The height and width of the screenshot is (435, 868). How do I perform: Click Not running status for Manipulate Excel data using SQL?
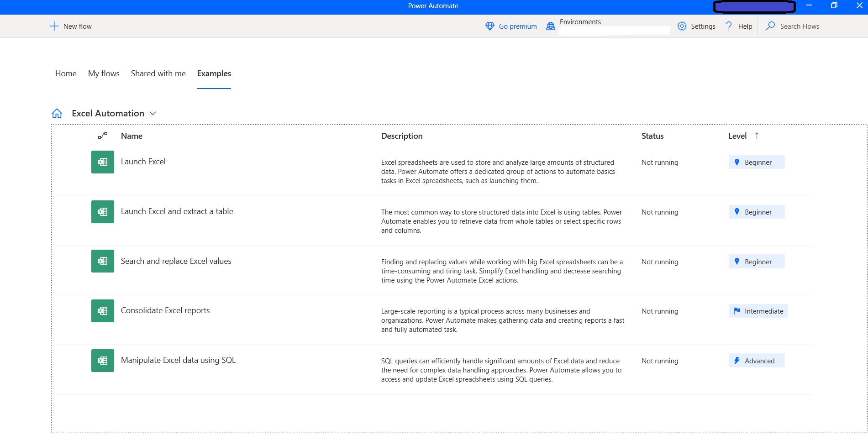[x=660, y=361]
